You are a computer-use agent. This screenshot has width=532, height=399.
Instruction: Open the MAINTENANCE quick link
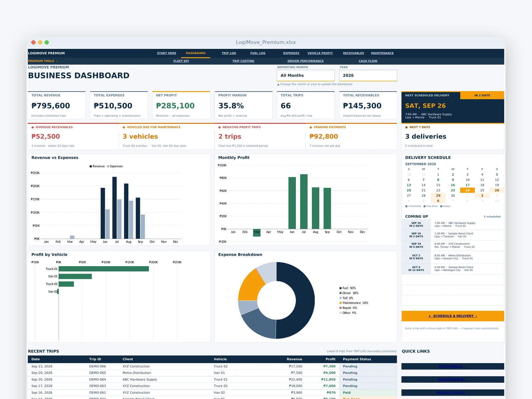pyautogui.click(x=453, y=379)
